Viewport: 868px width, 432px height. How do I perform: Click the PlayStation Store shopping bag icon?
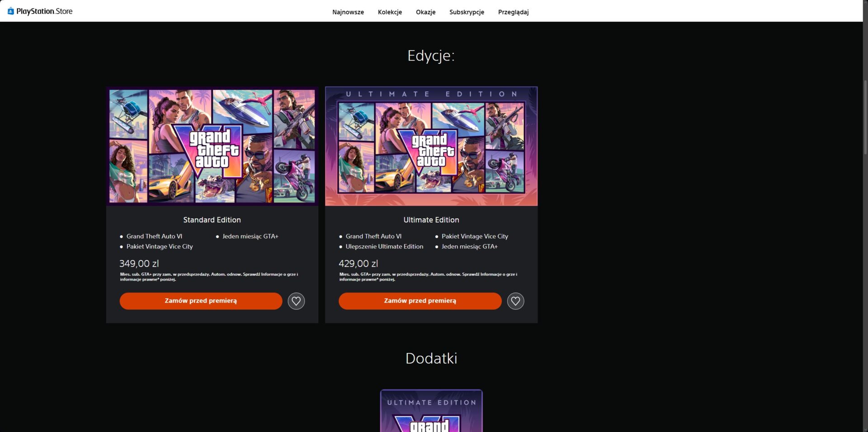pyautogui.click(x=11, y=11)
